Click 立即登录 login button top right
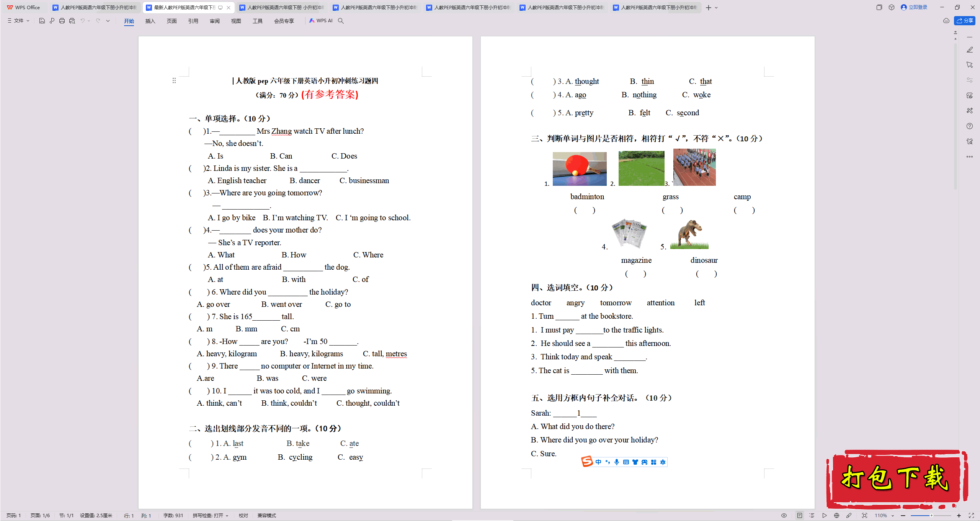The height and width of the screenshot is (521, 980). pyautogui.click(x=918, y=7)
